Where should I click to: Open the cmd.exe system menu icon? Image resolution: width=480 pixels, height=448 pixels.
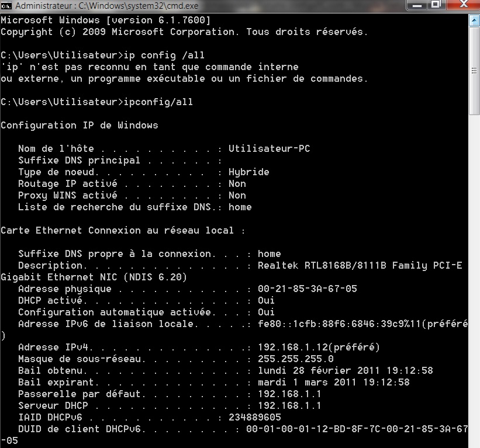click(6, 6)
